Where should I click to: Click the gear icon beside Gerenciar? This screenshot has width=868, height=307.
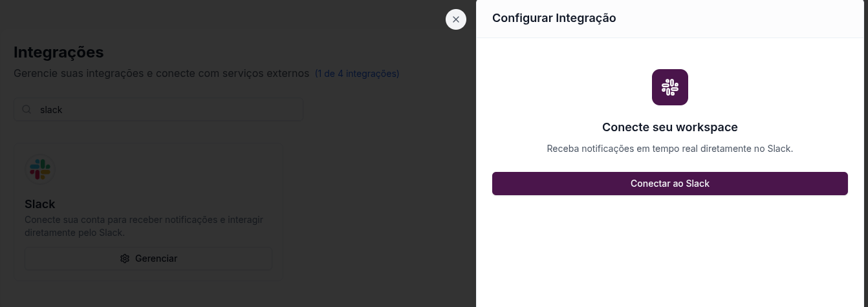pos(125,259)
